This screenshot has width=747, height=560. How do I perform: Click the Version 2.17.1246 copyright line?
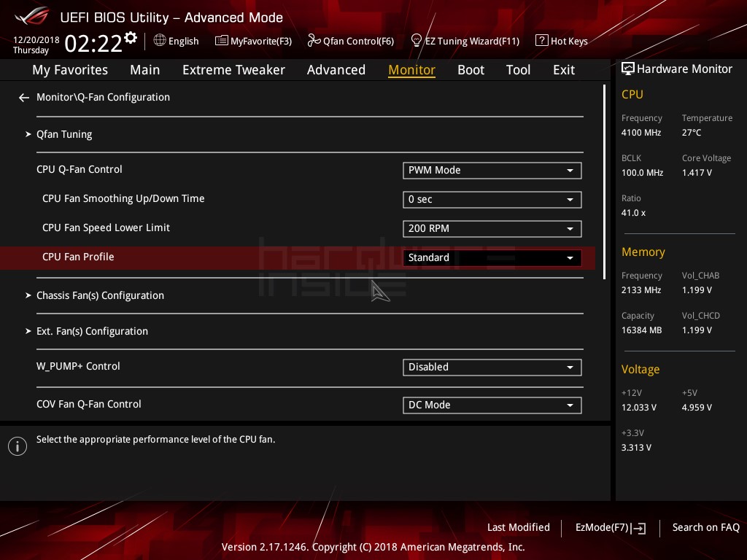pos(373,547)
